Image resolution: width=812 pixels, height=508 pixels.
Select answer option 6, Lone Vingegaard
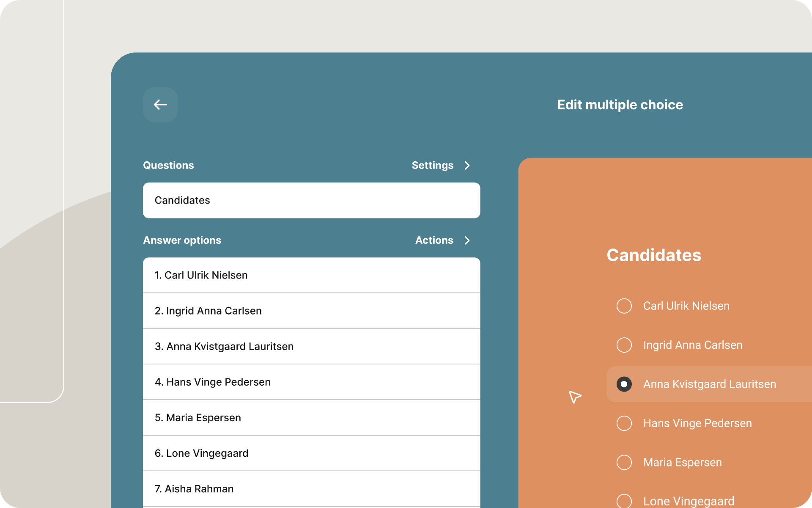coord(311,453)
